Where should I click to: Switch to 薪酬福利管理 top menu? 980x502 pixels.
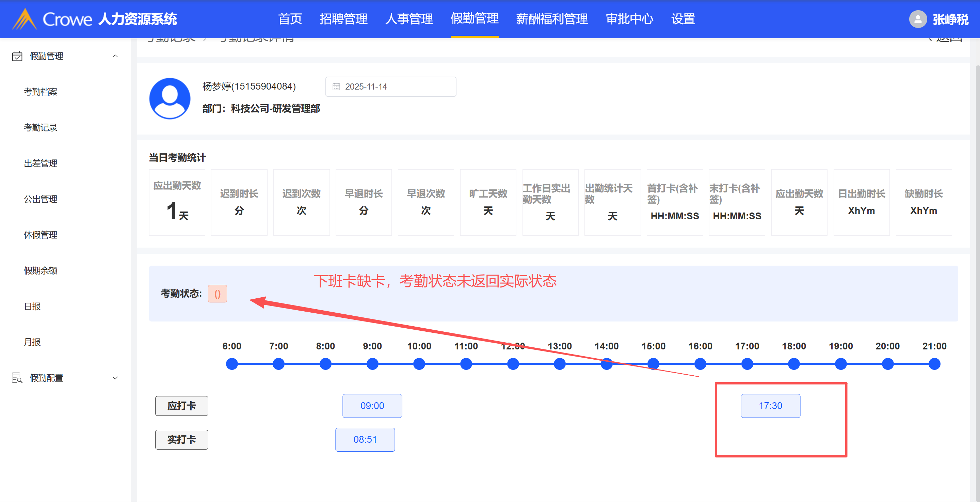pos(552,19)
